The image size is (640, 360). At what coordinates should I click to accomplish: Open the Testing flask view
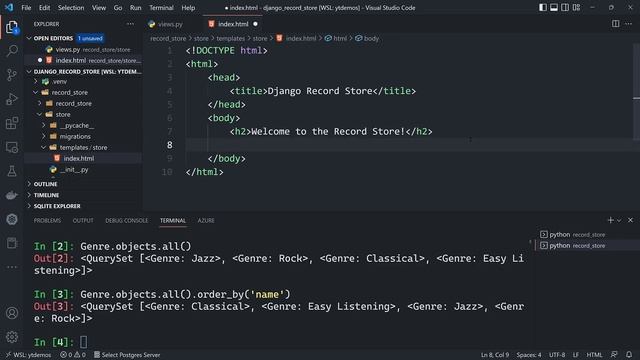pos(12,171)
